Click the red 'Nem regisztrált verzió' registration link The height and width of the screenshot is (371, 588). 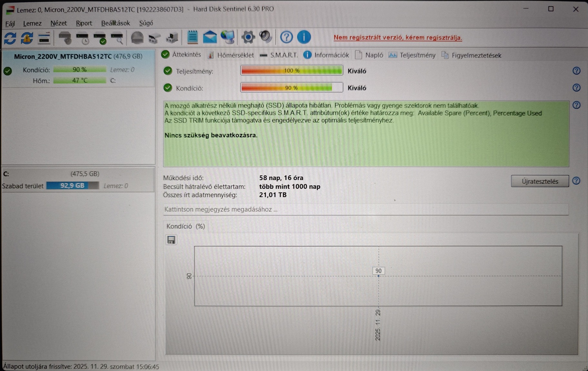click(398, 38)
